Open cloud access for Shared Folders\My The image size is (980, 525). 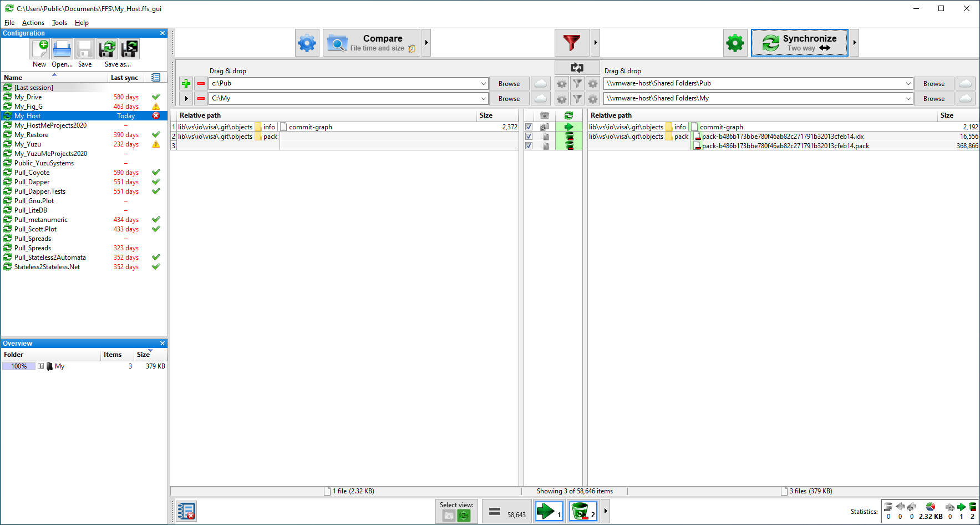click(966, 99)
